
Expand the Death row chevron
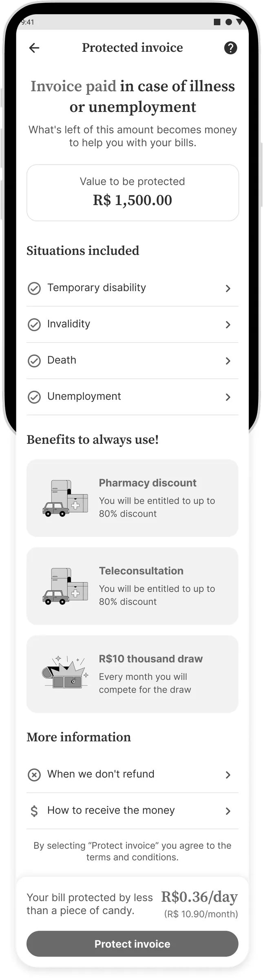[x=228, y=361]
